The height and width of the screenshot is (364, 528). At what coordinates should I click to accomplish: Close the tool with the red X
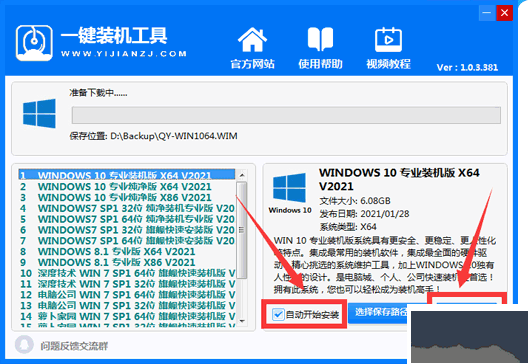(504, 13)
